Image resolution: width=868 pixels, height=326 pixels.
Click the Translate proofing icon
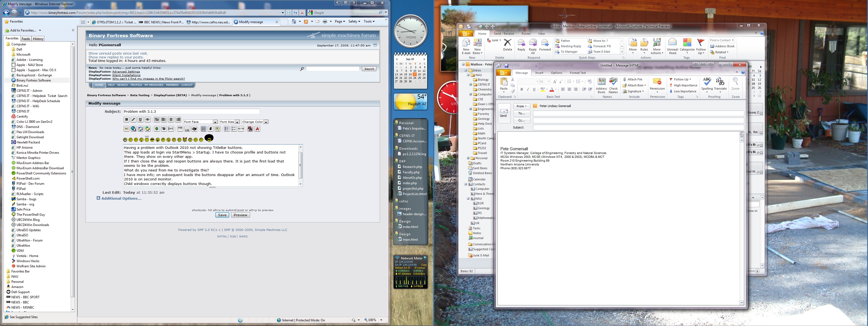click(720, 84)
